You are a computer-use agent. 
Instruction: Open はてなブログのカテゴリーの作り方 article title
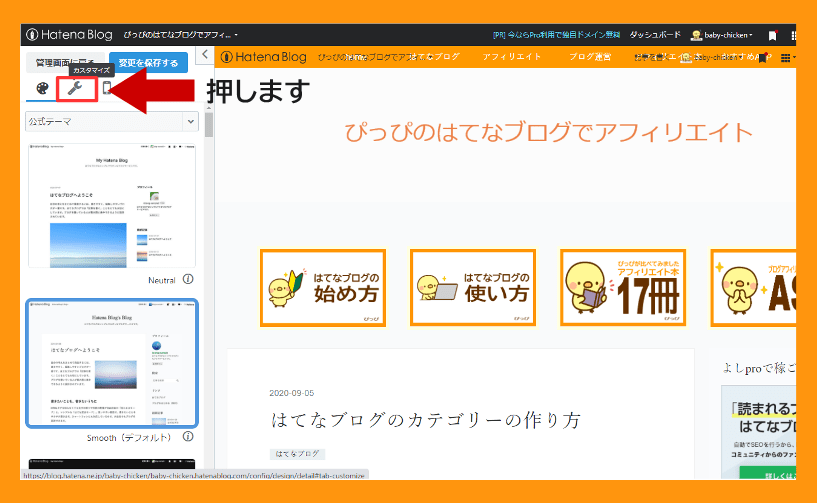click(425, 420)
